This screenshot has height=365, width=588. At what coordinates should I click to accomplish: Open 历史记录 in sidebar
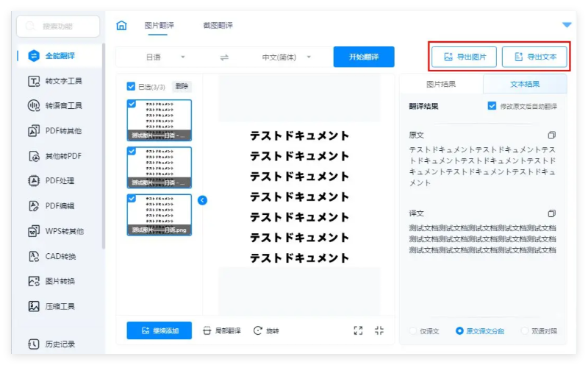tap(51, 344)
